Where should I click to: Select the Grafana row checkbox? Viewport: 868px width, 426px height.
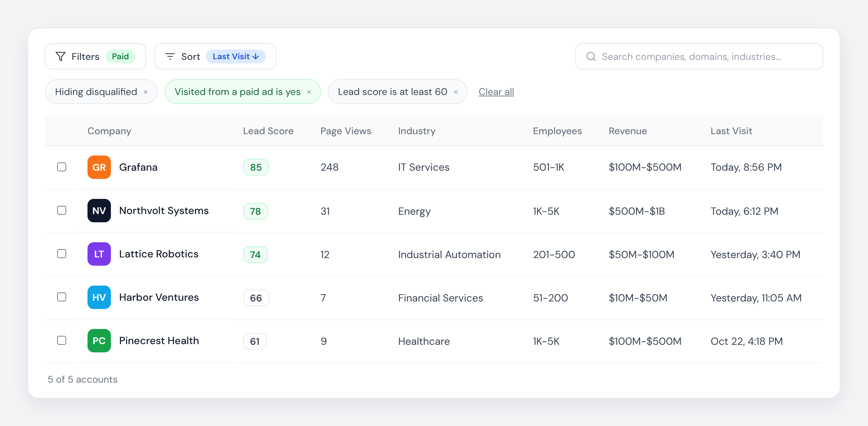tap(62, 167)
